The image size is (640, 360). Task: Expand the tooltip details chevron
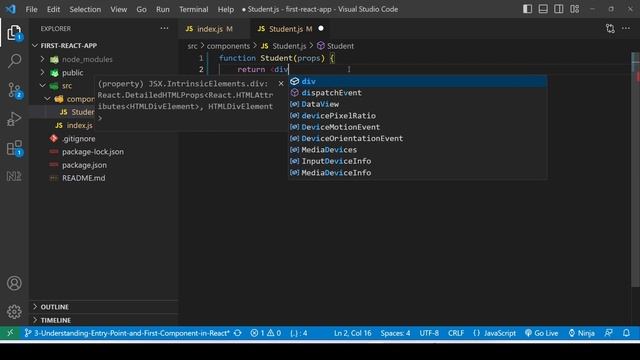pyautogui.click(x=100, y=118)
